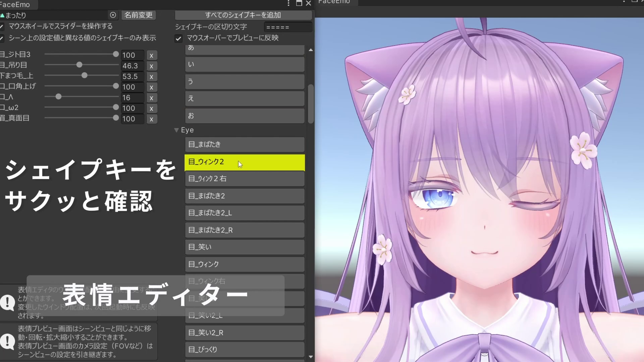644x362 pixels.
Task: Collapse the Eye shapekey section
Action: [x=176, y=130]
